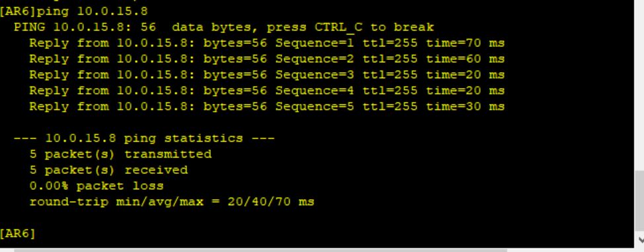Click the reply line showing Sequence=3
This screenshot has height=252, width=644.
tap(267, 75)
